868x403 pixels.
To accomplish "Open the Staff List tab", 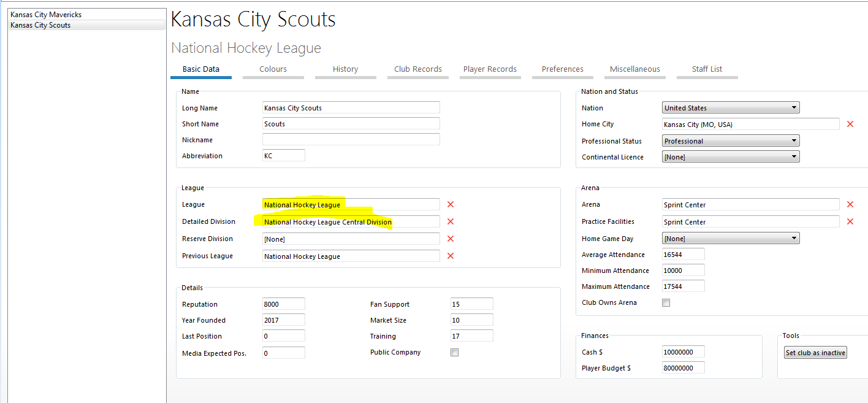I will (x=707, y=69).
